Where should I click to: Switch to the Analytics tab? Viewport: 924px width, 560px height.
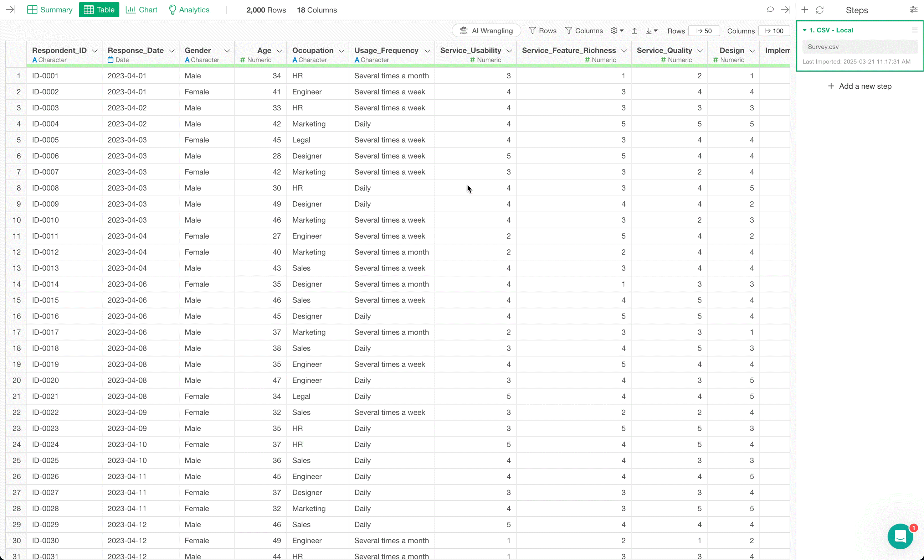click(189, 10)
